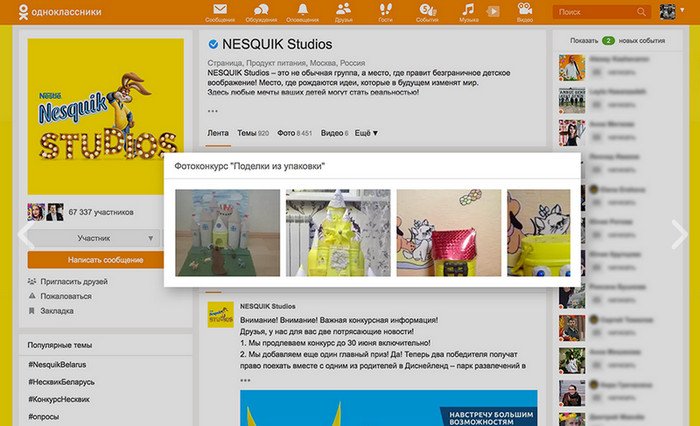Open the red sequin house craft photo
700x426 pixels.
coord(449,233)
